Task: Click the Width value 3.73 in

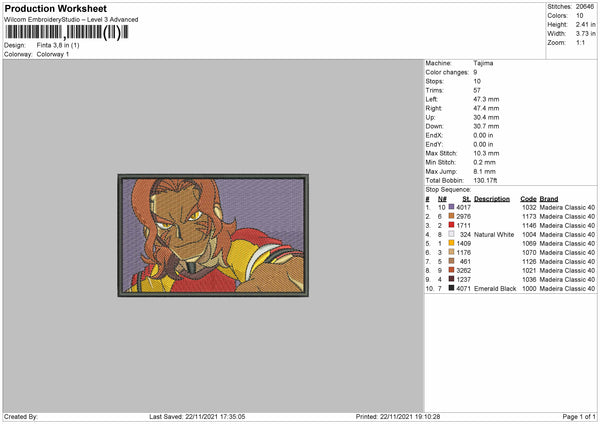Action: [586, 34]
